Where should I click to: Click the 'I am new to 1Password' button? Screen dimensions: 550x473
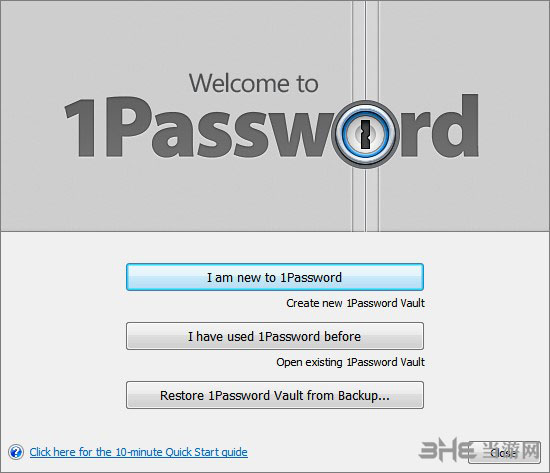pos(275,277)
